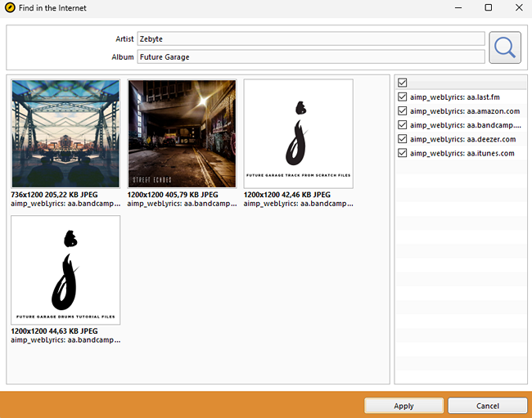The height and width of the screenshot is (418, 532).
Task: Click the AIMP logo in title bar
Action: 10,7
